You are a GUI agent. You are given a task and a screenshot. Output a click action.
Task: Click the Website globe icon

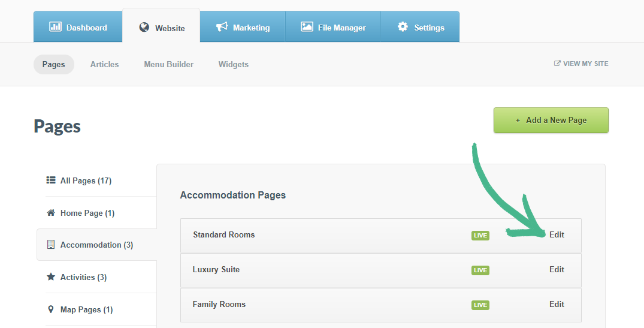144,28
